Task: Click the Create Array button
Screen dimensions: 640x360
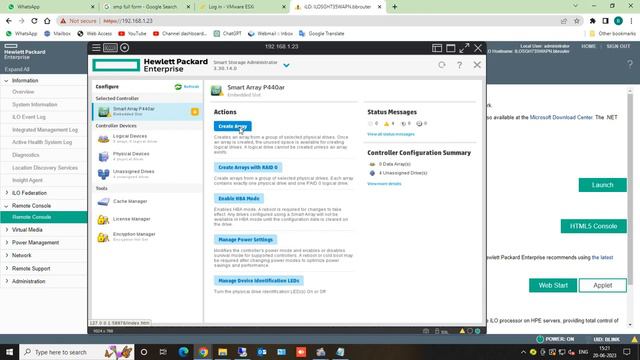Action: coord(233,126)
